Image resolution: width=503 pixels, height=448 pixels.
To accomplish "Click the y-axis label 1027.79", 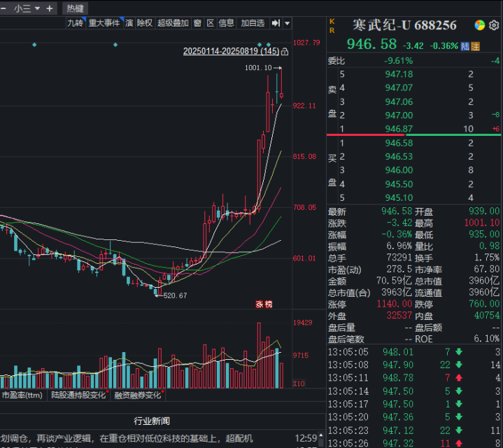I will click(x=306, y=43).
